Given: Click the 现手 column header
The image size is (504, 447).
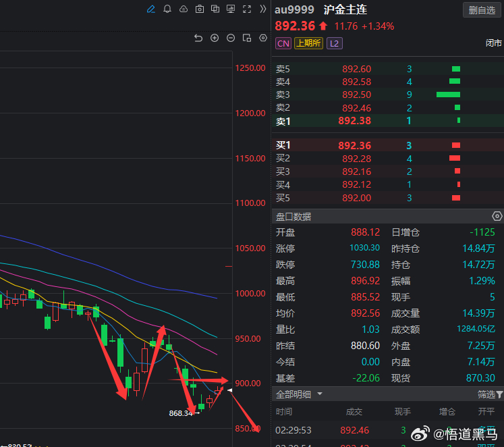Looking at the screenshot, I should click(403, 412).
